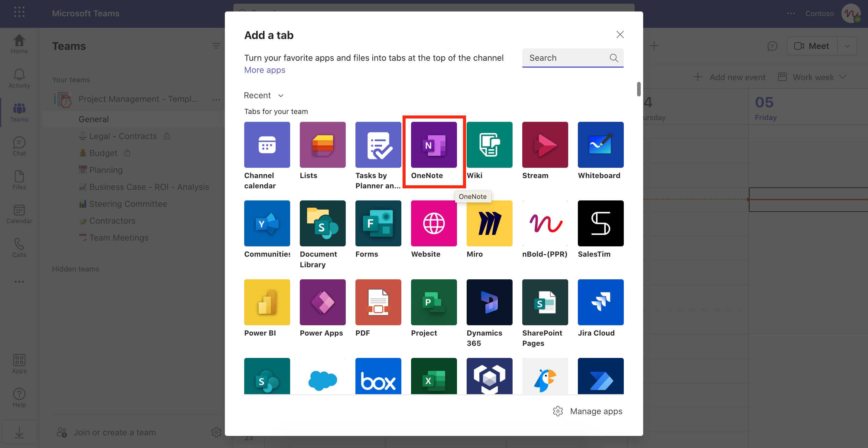The width and height of the screenshot is (868, 448).
Task: Click the More apps link
Action: pos(264,70)
